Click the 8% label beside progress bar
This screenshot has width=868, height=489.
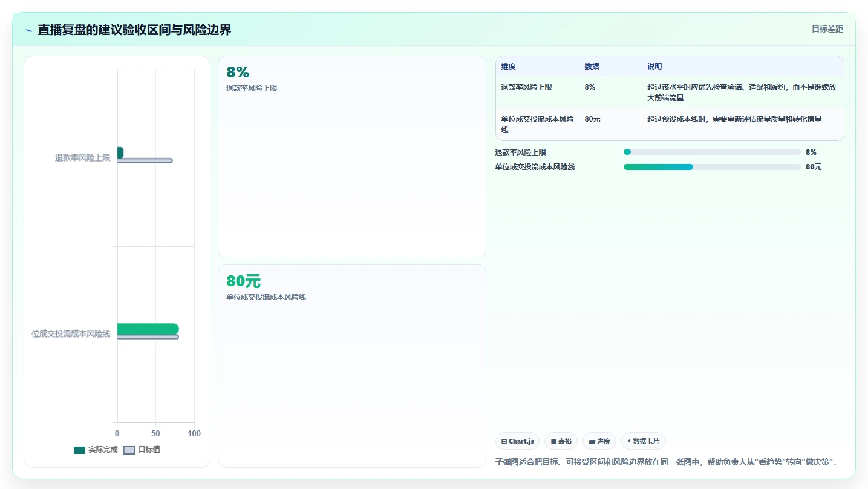click(x=811, y=152)
